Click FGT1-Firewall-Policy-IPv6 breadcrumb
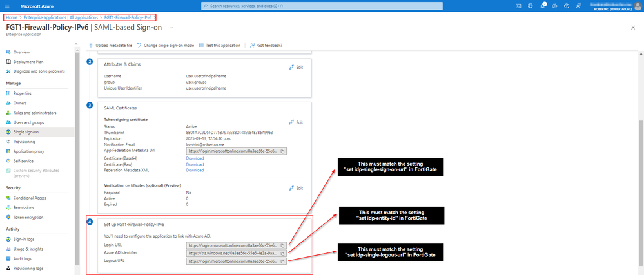Image resolution: width=644 pixels, height=275 pixels. pos(128,17)
